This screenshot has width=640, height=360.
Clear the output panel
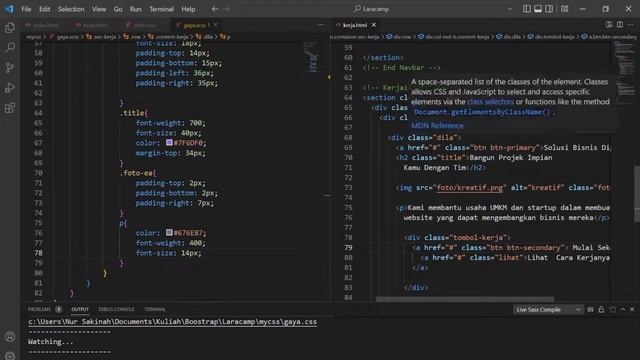[x=590, y=310]
